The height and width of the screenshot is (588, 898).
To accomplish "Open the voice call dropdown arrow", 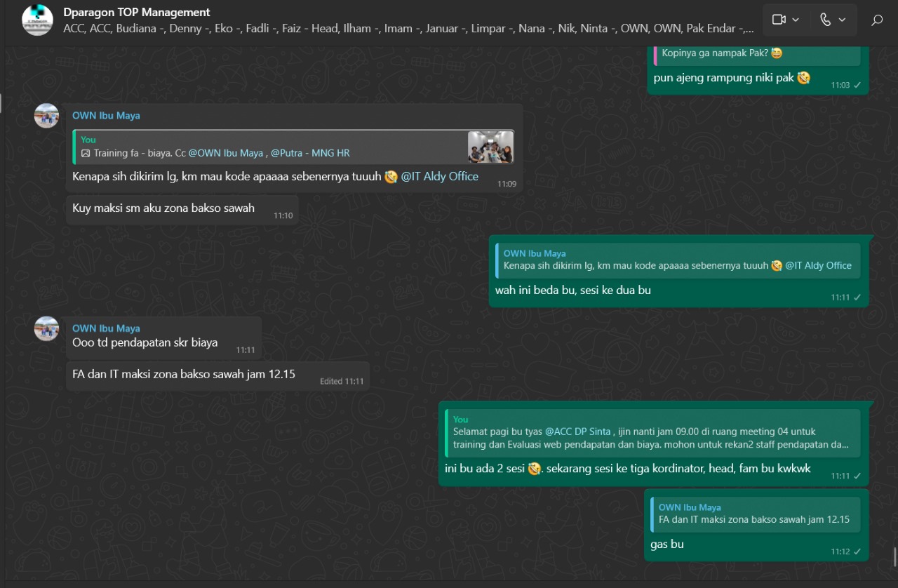I will click(842, 20).
